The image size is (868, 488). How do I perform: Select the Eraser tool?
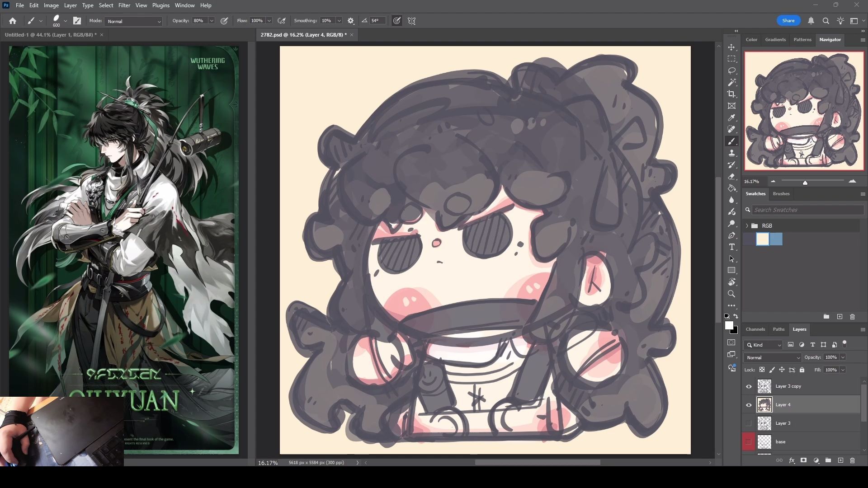click(731, 177)
